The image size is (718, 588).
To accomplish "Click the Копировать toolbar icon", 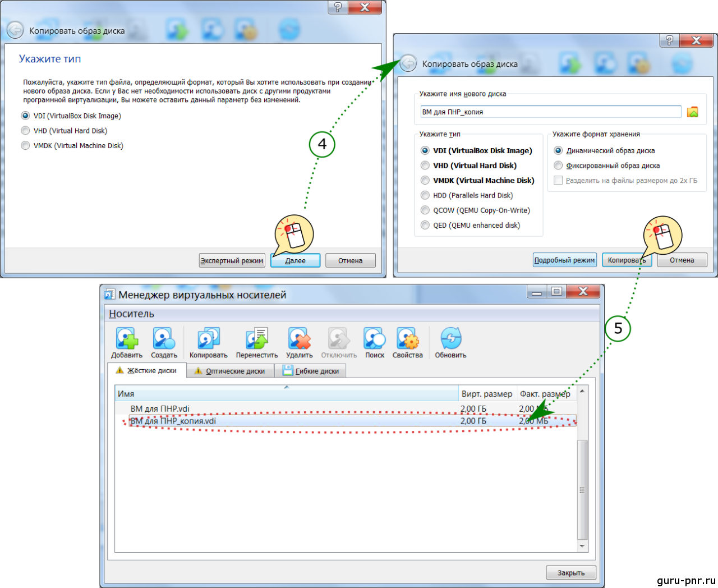I will (208, 339).
